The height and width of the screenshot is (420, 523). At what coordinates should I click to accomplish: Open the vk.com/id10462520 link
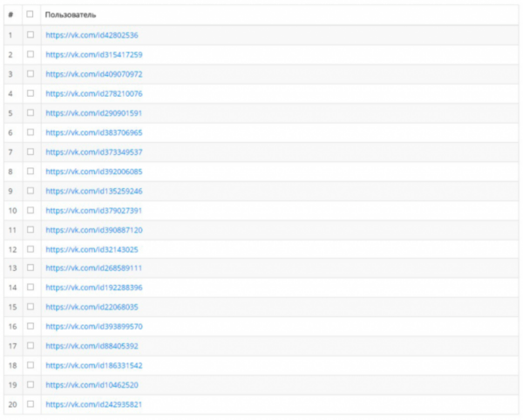(x=92, y=385)
